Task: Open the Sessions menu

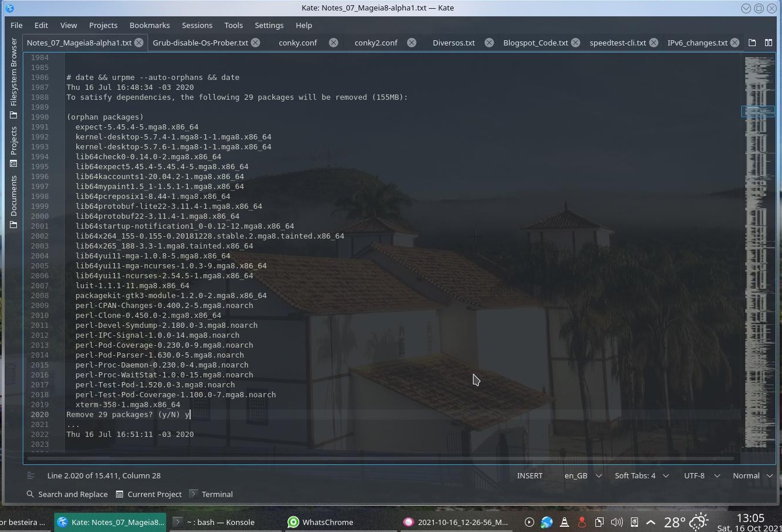Action: click(x=197, y=25)
